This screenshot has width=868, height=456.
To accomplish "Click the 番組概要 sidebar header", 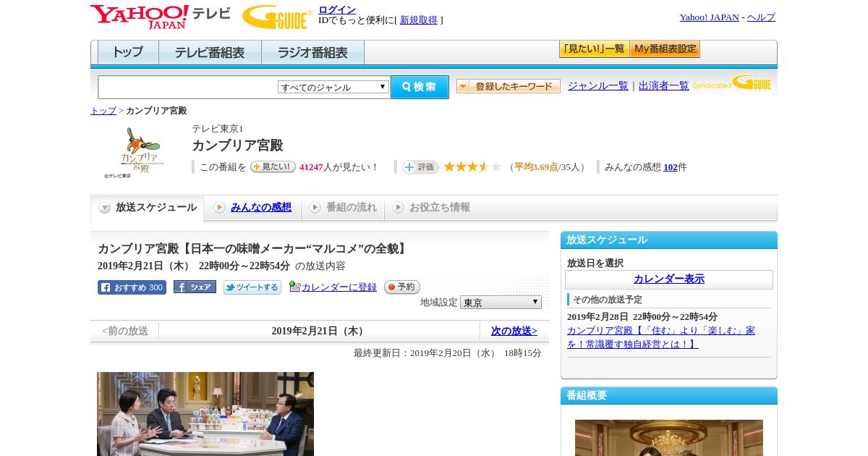I will [x=669, y=396].
